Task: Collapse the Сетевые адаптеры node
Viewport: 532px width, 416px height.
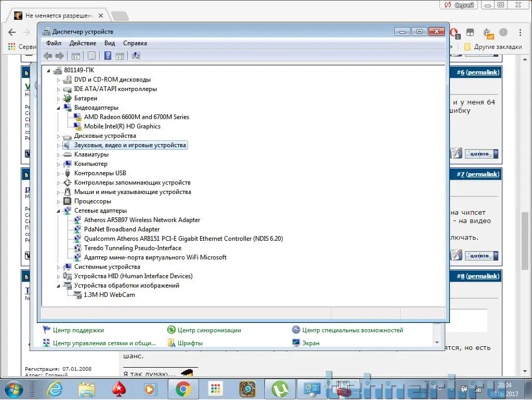Action: (58, 211)
